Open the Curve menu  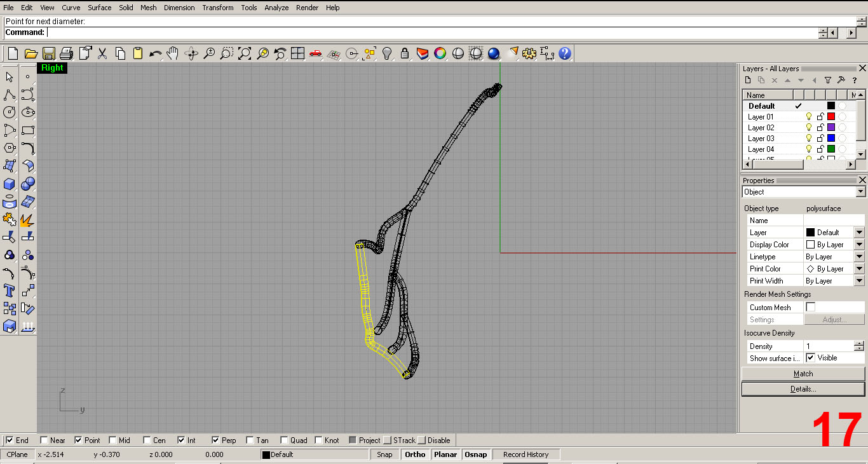(71, 8)
